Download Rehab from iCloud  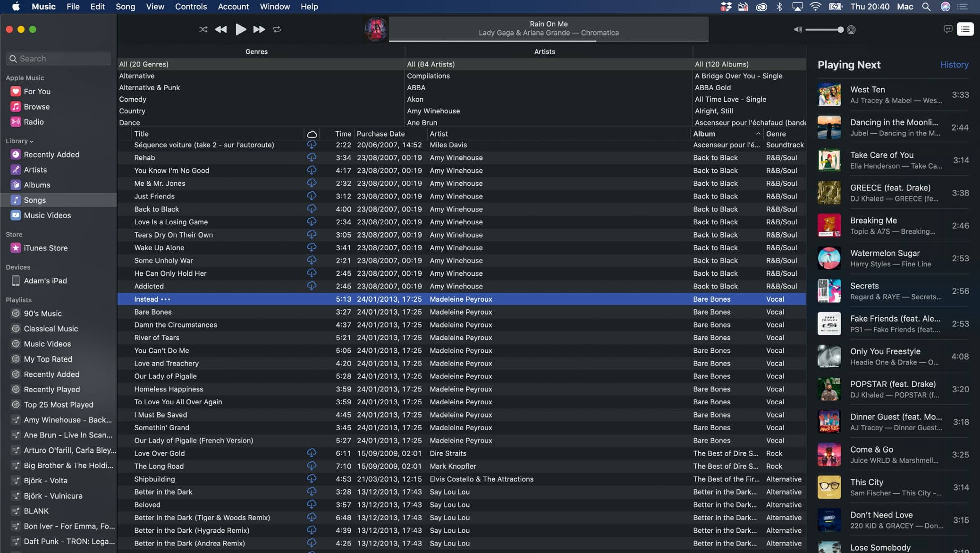tap(312, 157)
